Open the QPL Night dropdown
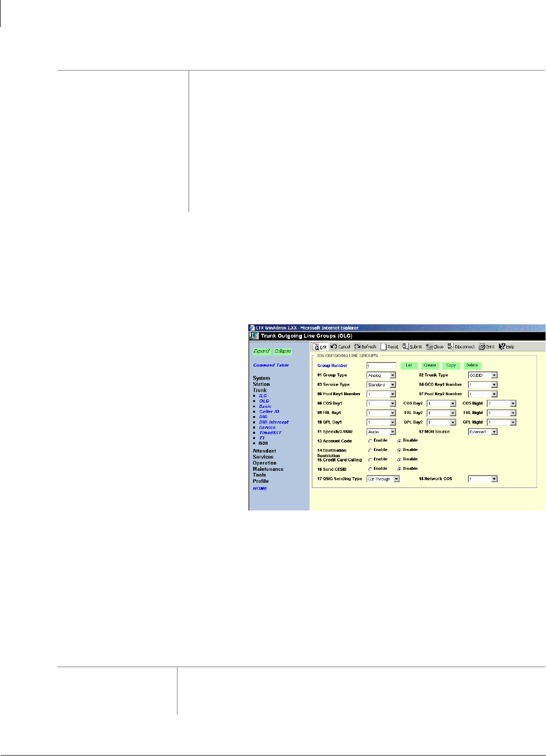Screen dimensions: 546x756 tap(502, 422)
